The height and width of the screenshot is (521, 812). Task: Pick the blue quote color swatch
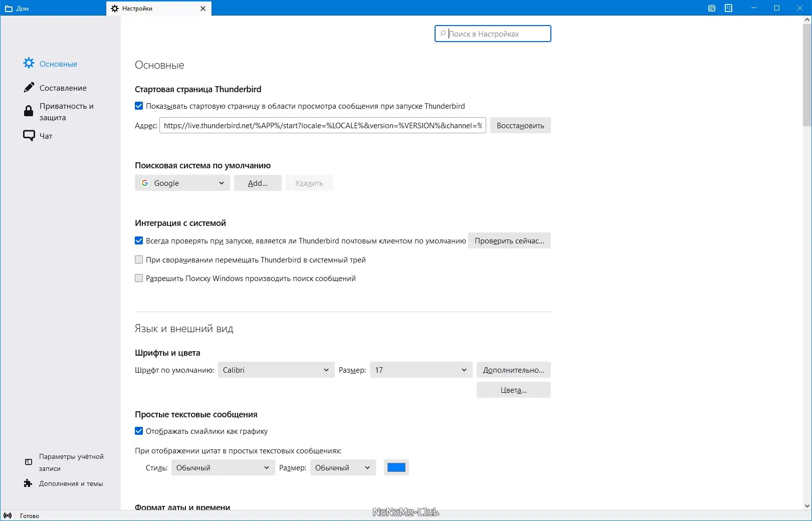pos(396,467)
